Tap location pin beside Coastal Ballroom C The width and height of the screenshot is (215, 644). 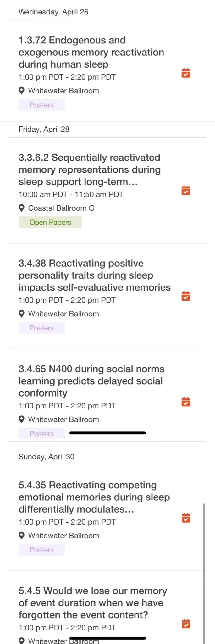click(21, 208)
